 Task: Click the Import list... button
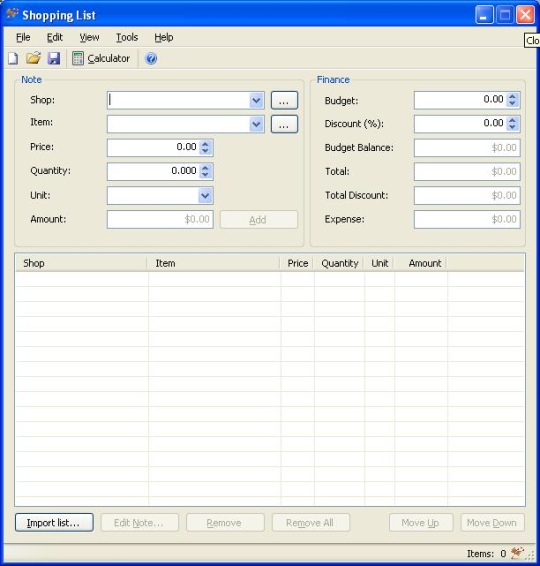54,522
